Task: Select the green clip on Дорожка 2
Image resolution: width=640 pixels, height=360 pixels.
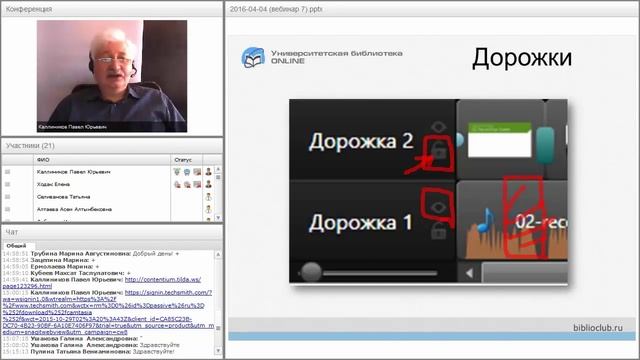Action: coord(500,139)
